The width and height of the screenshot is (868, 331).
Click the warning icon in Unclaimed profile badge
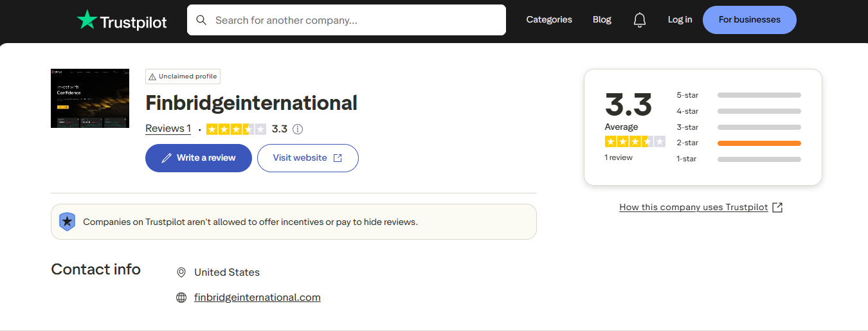click(152, 76)
